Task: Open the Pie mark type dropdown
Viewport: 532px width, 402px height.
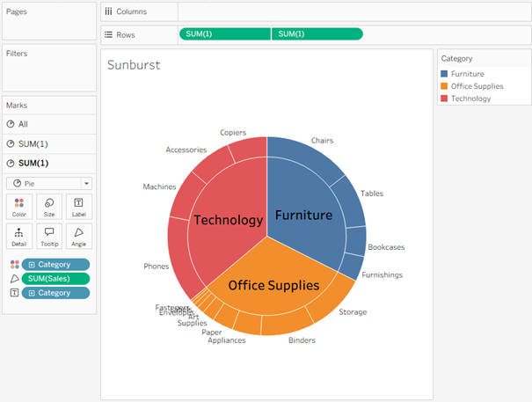Action: point(48,183)
